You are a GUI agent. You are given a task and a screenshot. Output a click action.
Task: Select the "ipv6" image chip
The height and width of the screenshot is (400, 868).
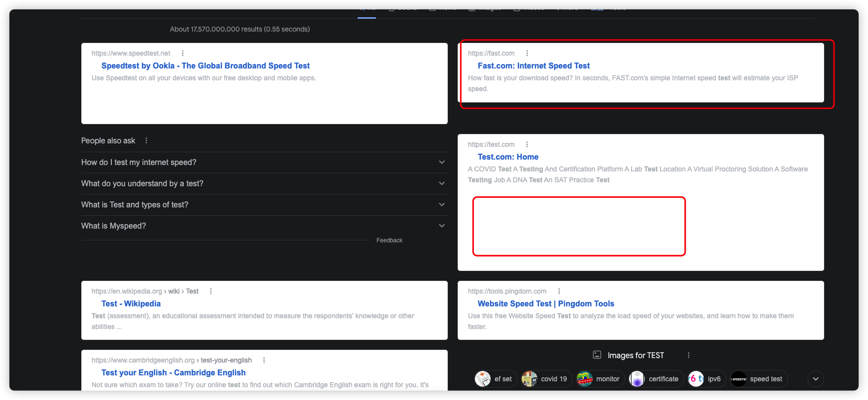click(707, 379)
